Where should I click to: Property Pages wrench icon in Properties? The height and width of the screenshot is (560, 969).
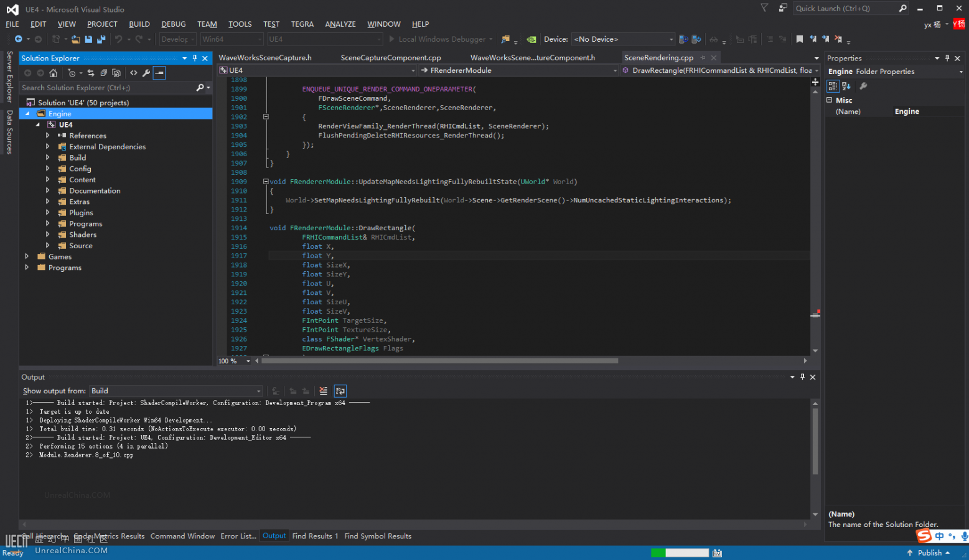point(863,86)
